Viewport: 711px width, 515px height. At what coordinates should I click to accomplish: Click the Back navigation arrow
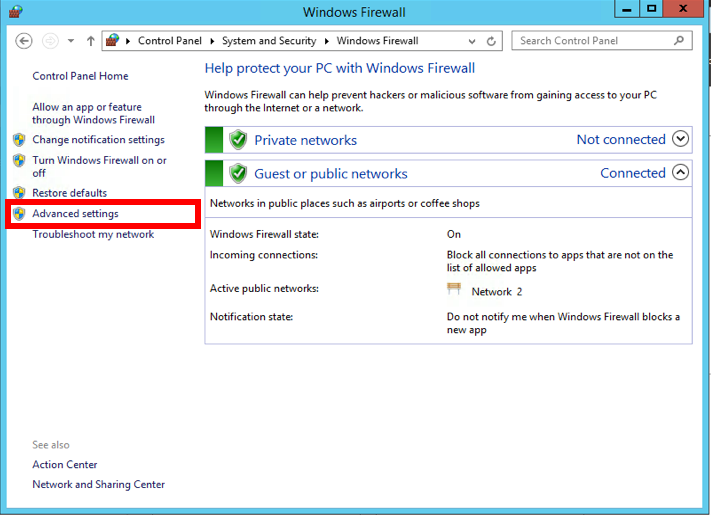[x=25, y=41]
